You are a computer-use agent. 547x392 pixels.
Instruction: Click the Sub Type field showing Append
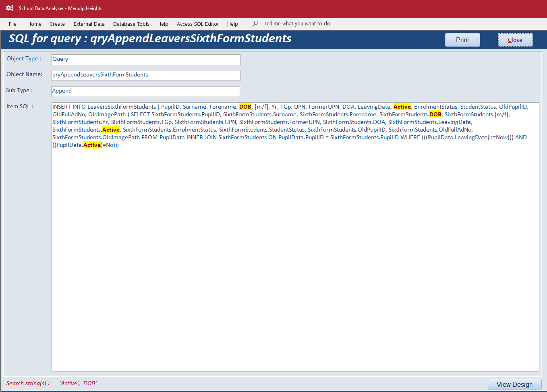pyautogui.click(x=146, y=91)
